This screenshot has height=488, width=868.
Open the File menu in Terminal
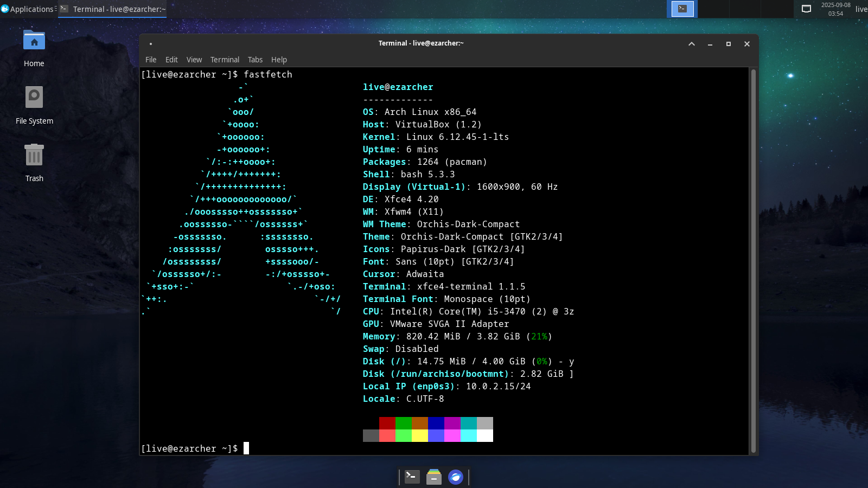151,60
